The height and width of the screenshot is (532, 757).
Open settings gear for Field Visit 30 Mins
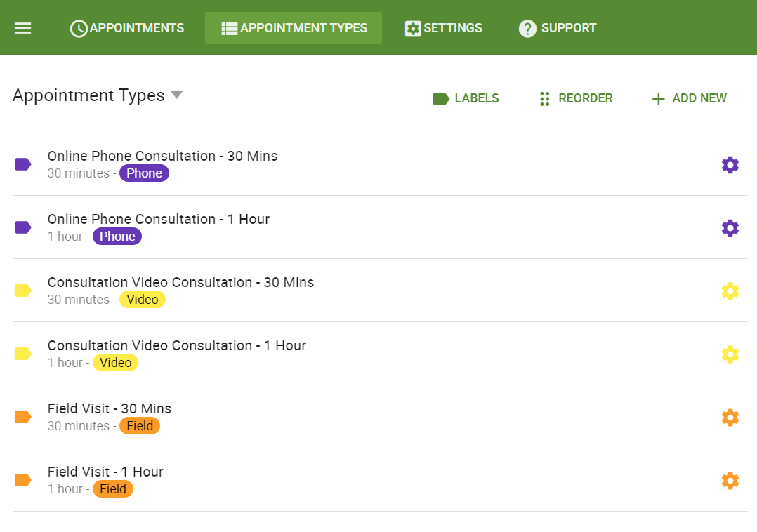pyautogui.click(x=730, y=417)
